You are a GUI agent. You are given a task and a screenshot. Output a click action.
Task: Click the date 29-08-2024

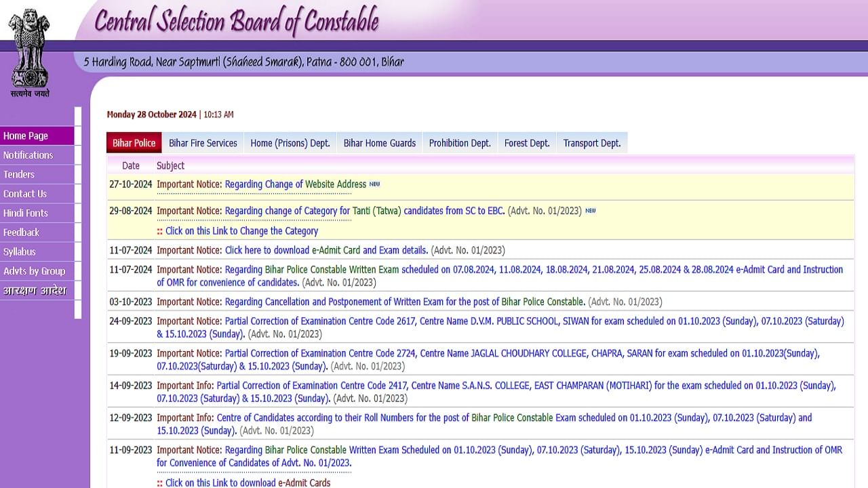coord(131,211)
